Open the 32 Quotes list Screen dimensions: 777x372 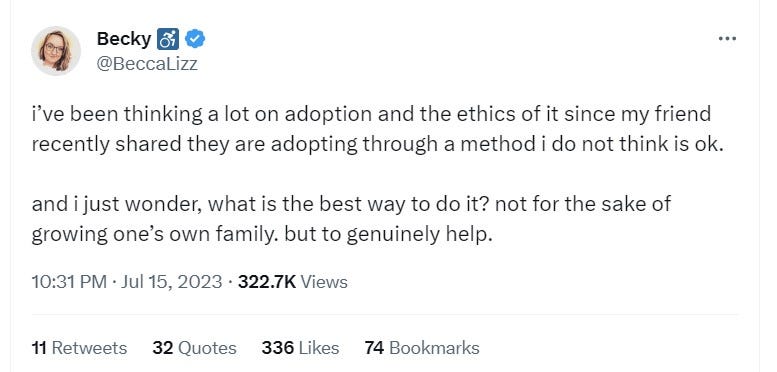pos(194,348)
